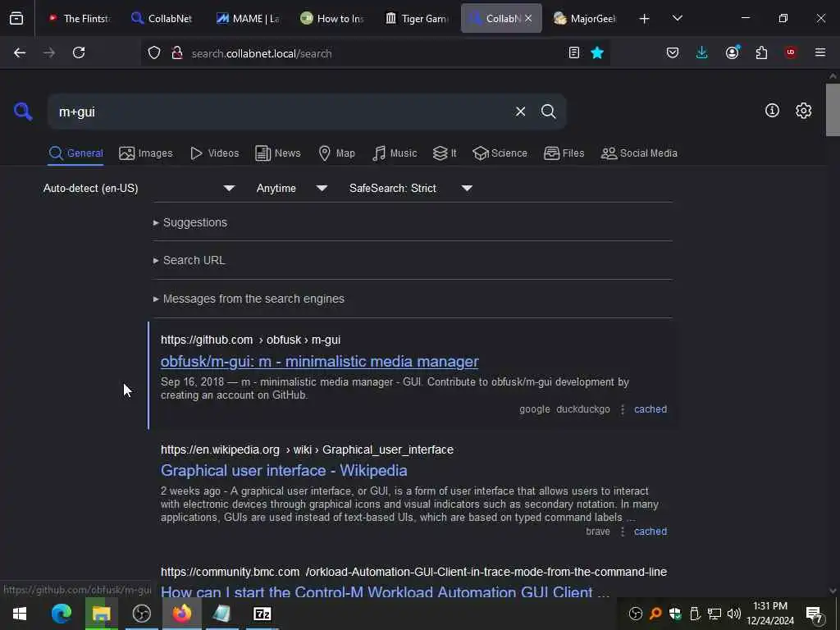Open cached link for the Wikipedia result
Image resolution: width=840 pixels, height=630 pixels.
click(x=651, y=532)
